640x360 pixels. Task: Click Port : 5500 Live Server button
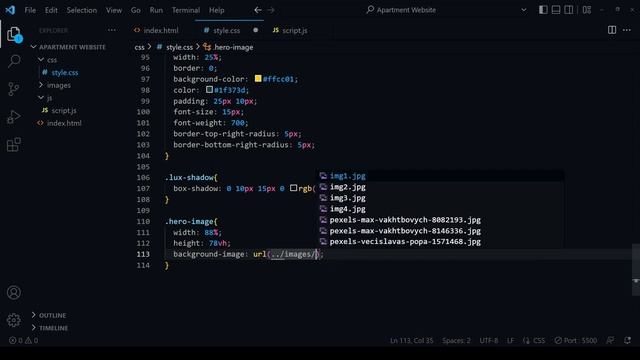[x=576, y=340]
